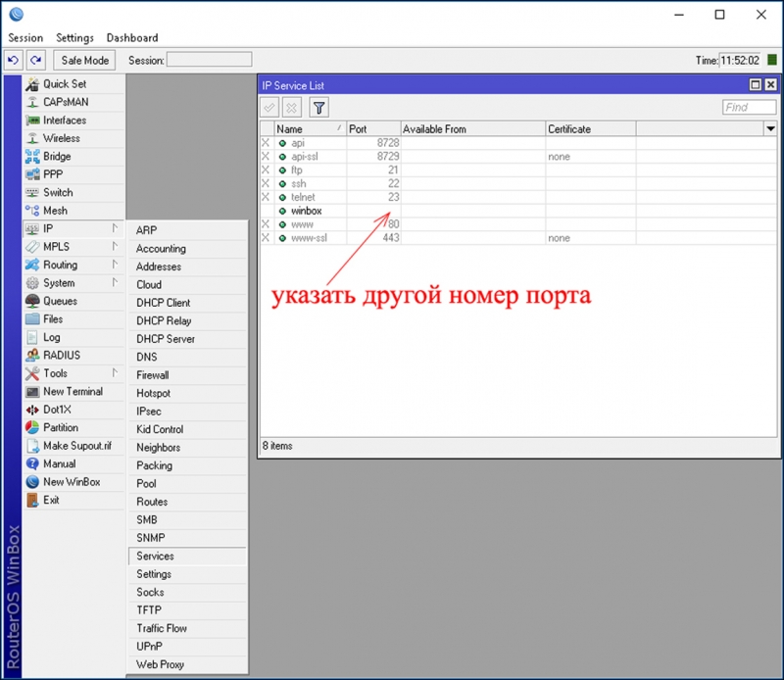This screenshot has height=680, width=784.
Task: Click the Dashboard menu item
Action: click(132, 38)
